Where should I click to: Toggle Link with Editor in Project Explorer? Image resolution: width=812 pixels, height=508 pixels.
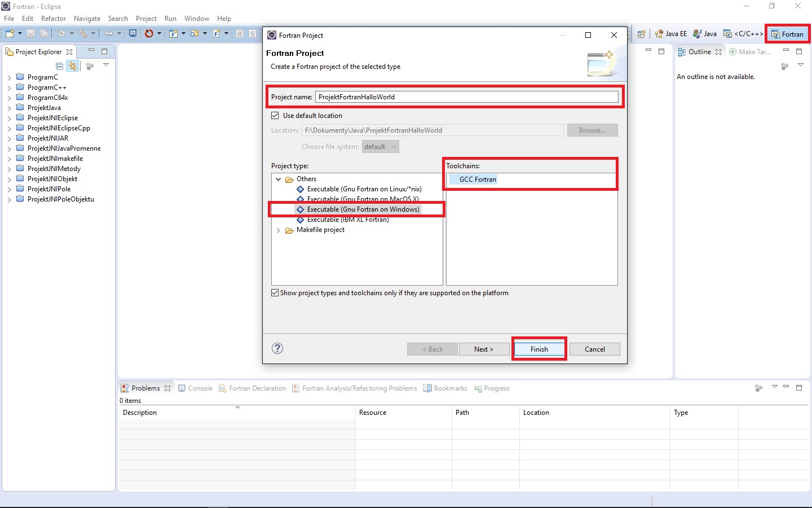click(x=73, y=66)
